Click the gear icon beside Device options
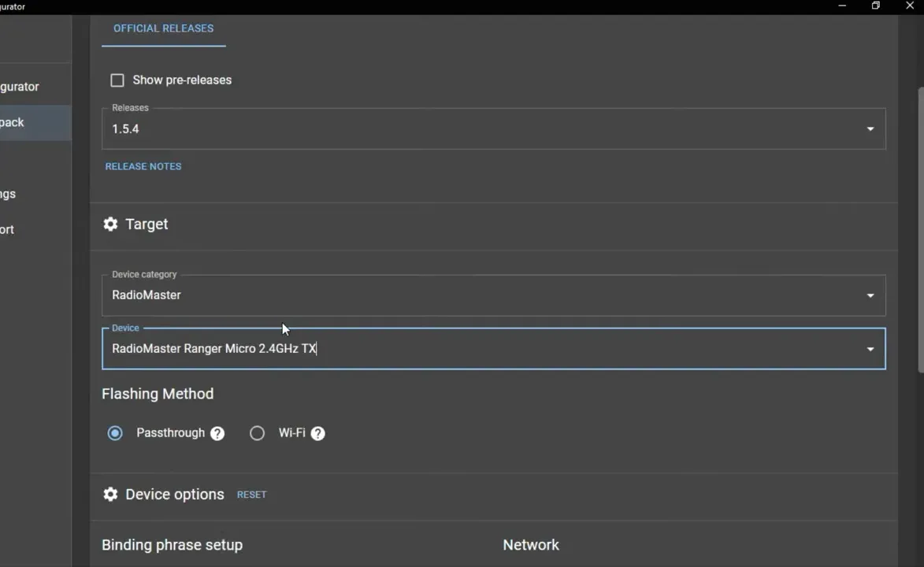Image resolution: width=924 pixels, height=567 pixels. 110,494
